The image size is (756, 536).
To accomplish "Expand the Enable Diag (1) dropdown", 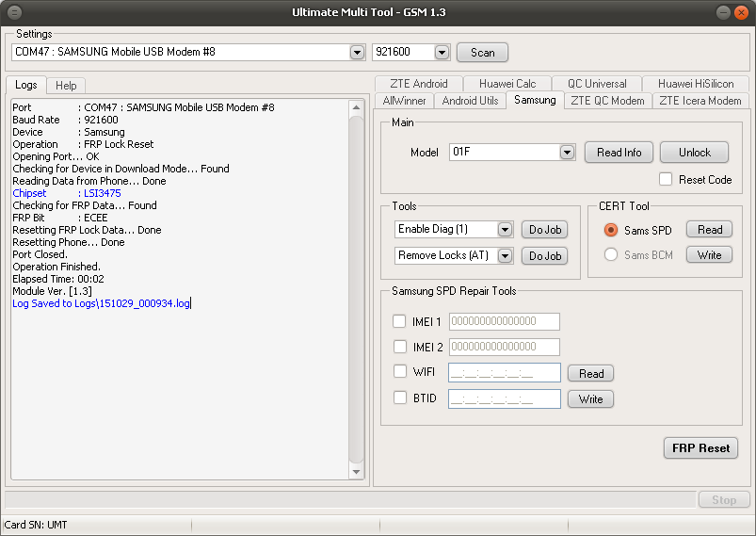I will (x=505, y=229).
